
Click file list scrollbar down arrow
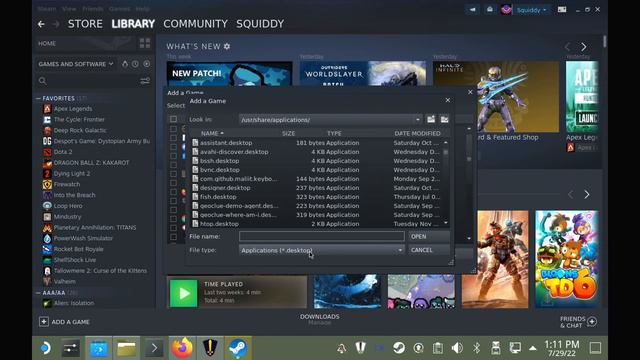coord(445,223)
